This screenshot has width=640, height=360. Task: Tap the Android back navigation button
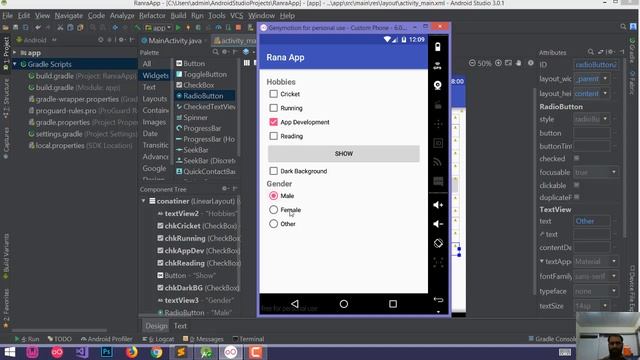[295, 304]
